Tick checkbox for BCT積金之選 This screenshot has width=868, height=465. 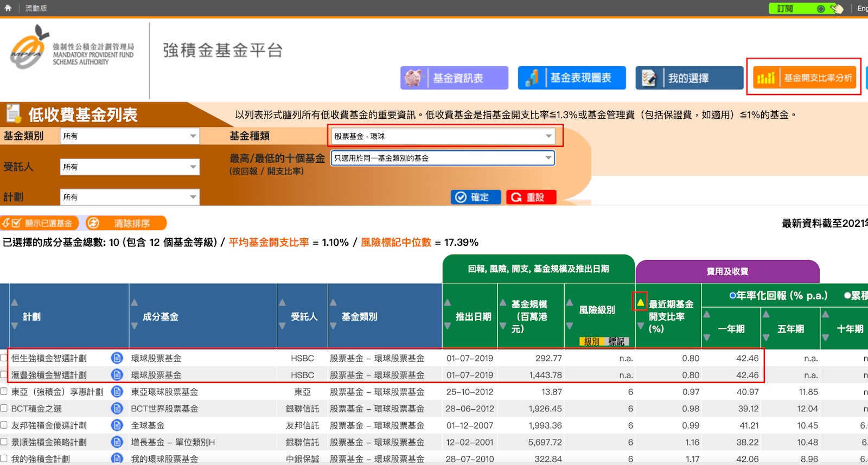[x=4, y=408]
